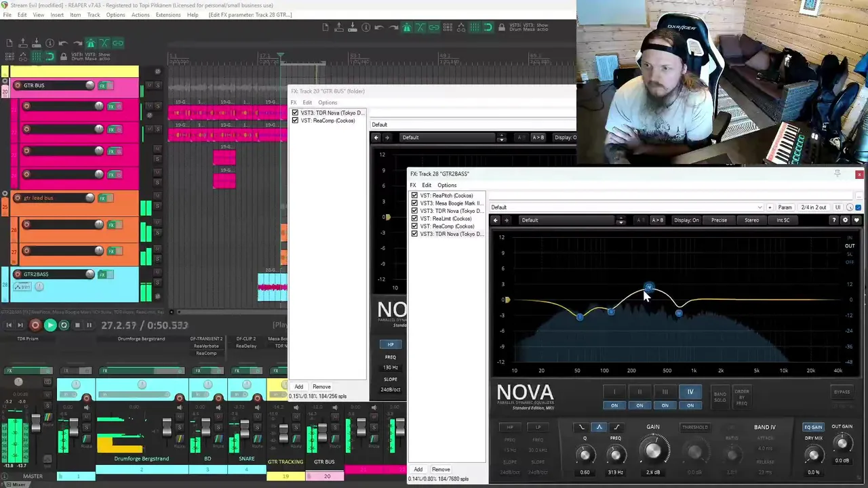Collapse the gtr lead bus folder arrow
868x488 pixels.
(6, 194)
